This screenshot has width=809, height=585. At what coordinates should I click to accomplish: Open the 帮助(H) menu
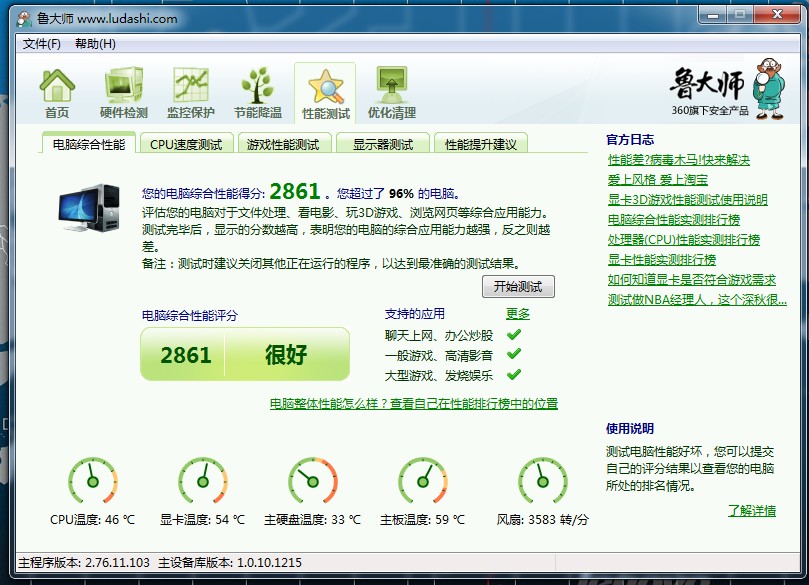(95, 44)
